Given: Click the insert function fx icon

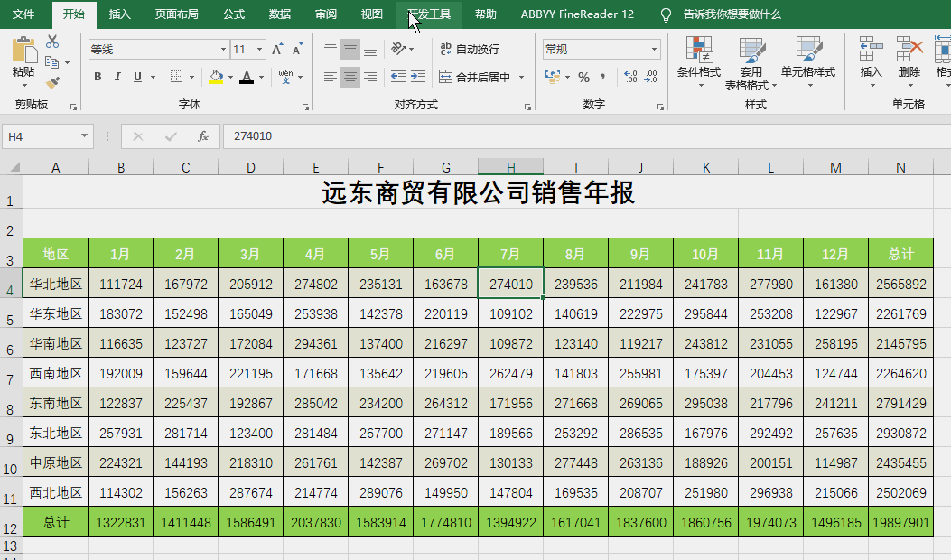Looking at the screenshot, I should click(203, 136).
